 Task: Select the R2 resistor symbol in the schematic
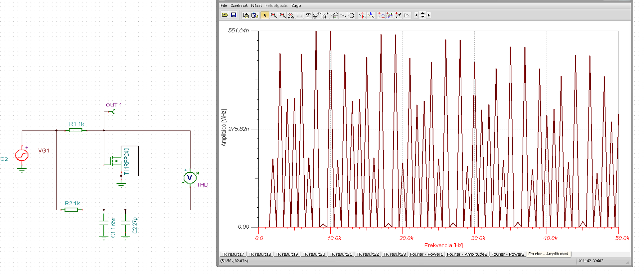[x=71, y=209]
